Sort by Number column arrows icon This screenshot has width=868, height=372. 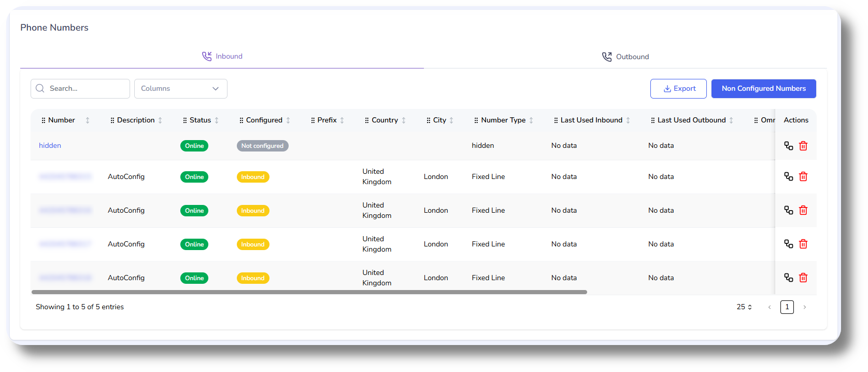click(88, 120)
